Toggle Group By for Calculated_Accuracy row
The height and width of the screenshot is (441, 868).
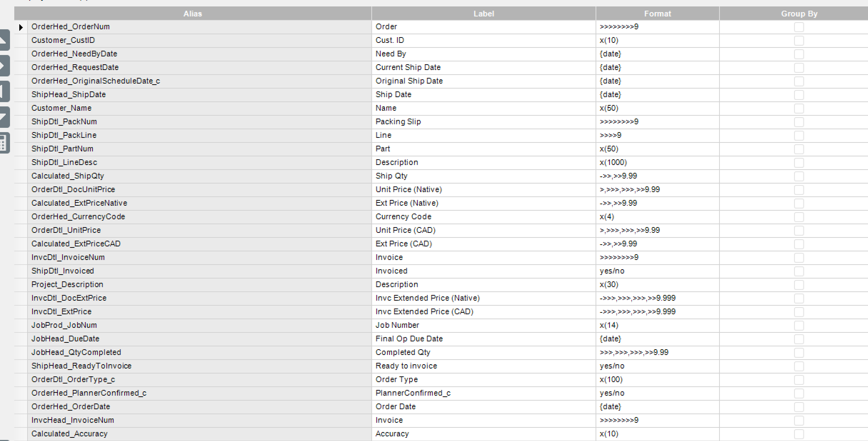[x=799, y=434]
